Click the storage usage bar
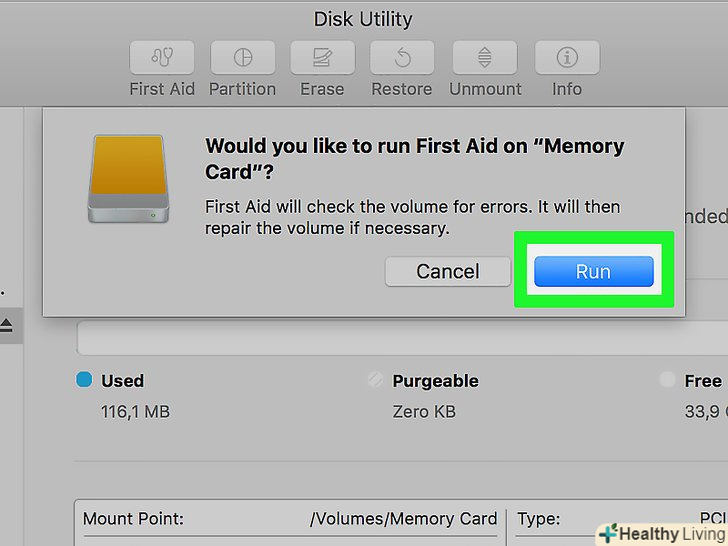Viewport: 728px width, 546px height. [x=400, y=339]
